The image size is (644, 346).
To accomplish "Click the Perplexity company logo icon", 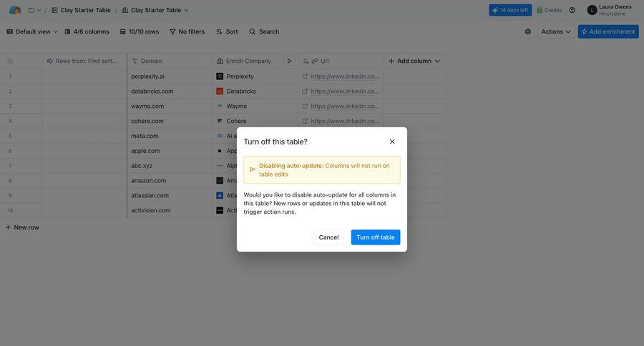I will coord(220,76).
